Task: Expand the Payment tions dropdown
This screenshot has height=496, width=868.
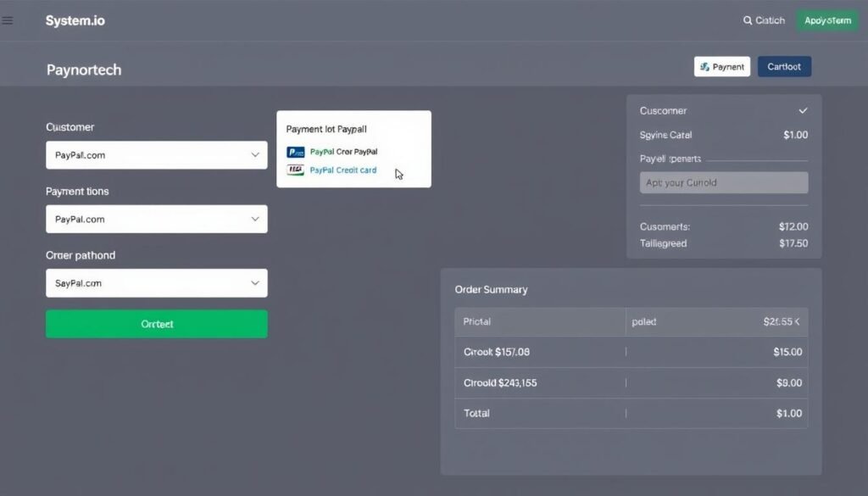Action: (156, 219)
